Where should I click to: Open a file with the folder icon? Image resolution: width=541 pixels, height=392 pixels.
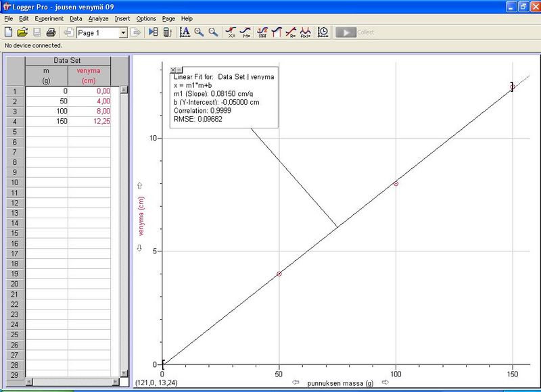(x=22, y=32)
